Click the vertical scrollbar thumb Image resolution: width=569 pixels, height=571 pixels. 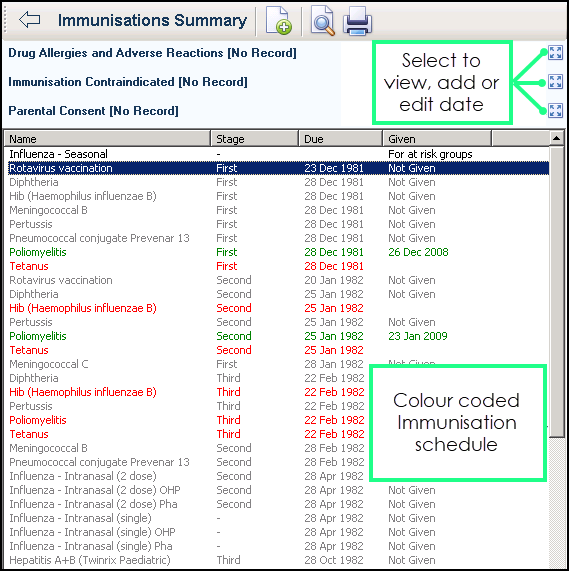click(556, 291)
